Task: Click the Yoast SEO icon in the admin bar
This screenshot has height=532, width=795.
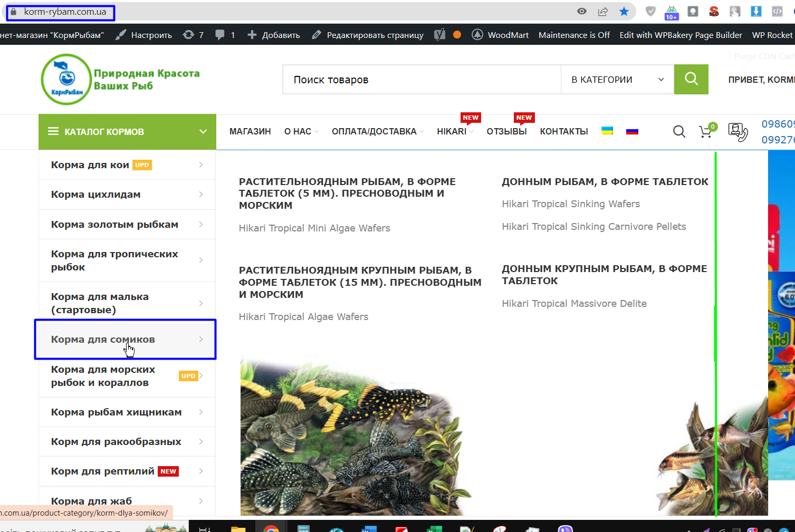Action: point(439,35)
